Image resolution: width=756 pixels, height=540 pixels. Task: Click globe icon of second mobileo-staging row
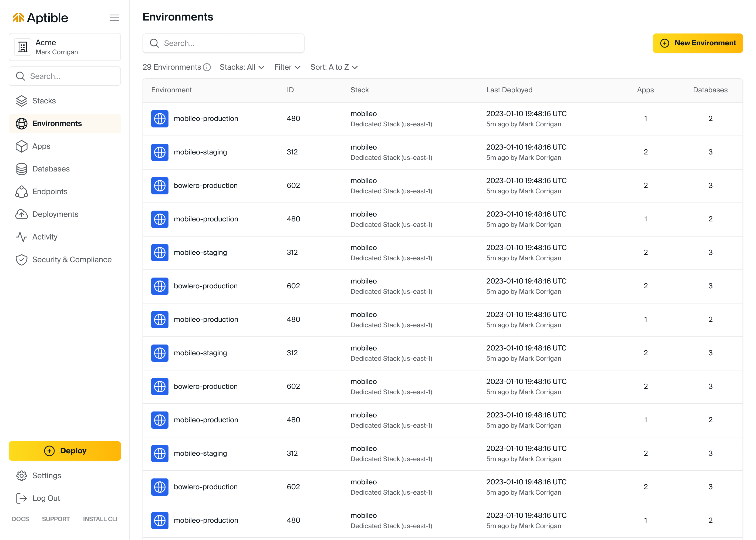click(160, 253)
